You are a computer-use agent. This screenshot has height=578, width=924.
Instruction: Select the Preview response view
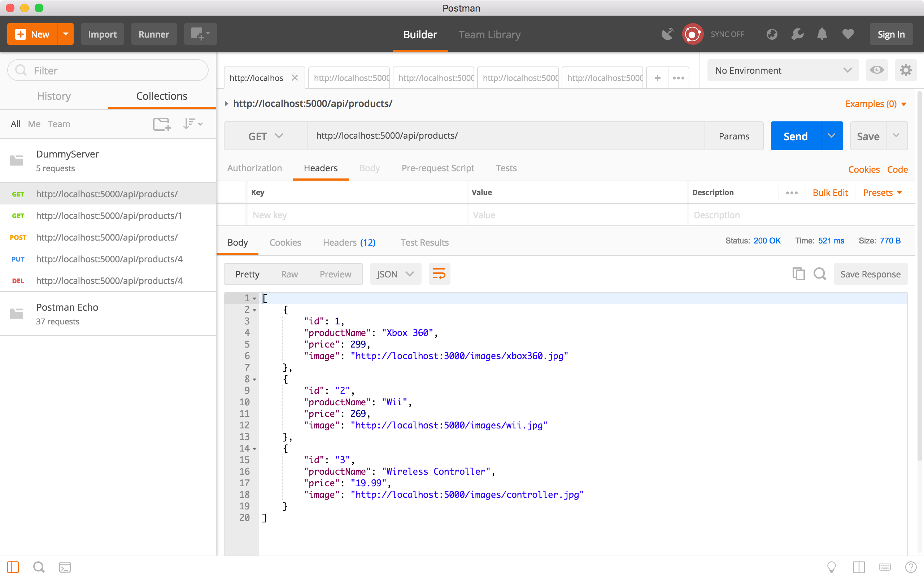(335, 274)
